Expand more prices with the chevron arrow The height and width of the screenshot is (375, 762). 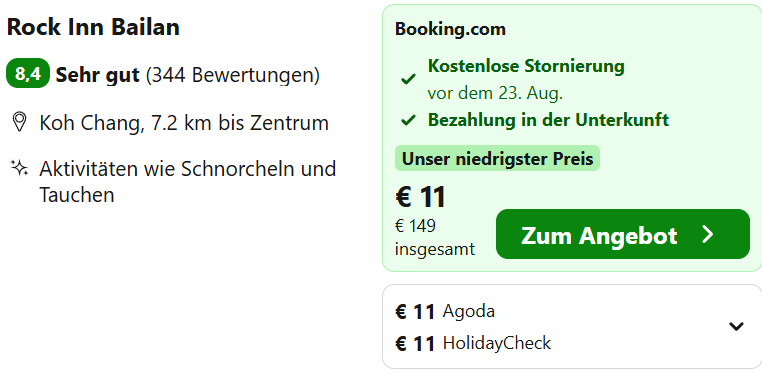[x=736, y=326]
